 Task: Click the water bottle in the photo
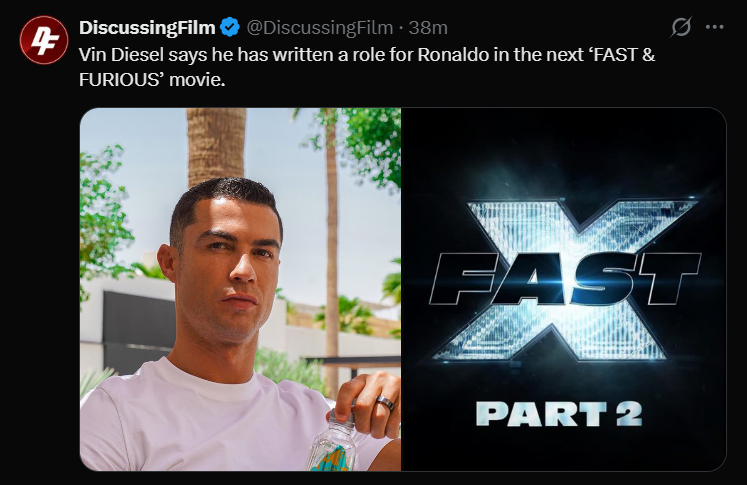click(x=335, y=441)
